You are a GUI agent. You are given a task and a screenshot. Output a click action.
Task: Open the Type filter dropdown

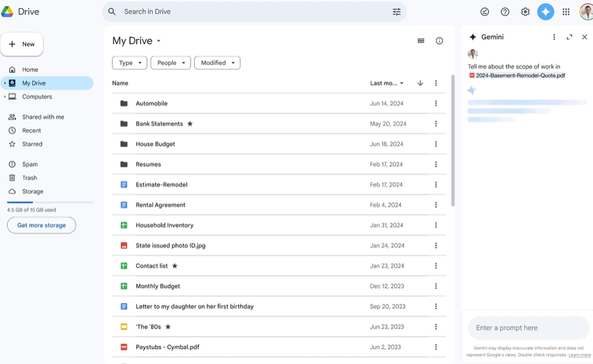[x=130, y=62]
